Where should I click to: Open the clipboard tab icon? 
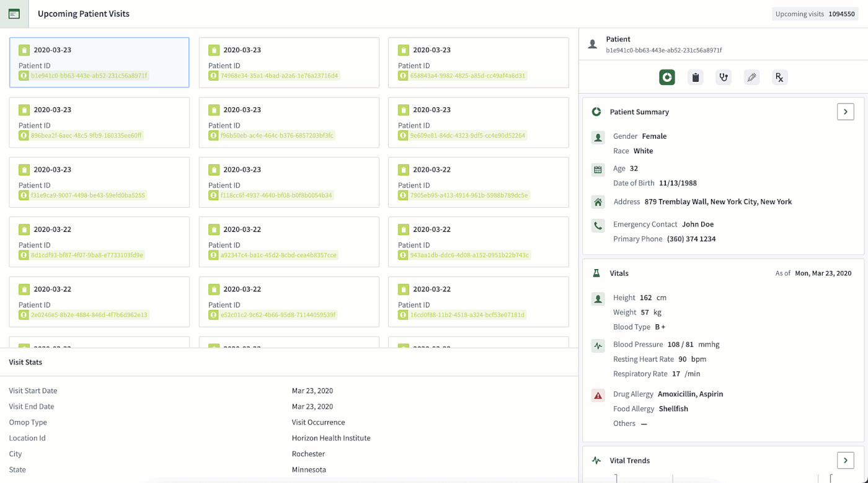(696, 78)
